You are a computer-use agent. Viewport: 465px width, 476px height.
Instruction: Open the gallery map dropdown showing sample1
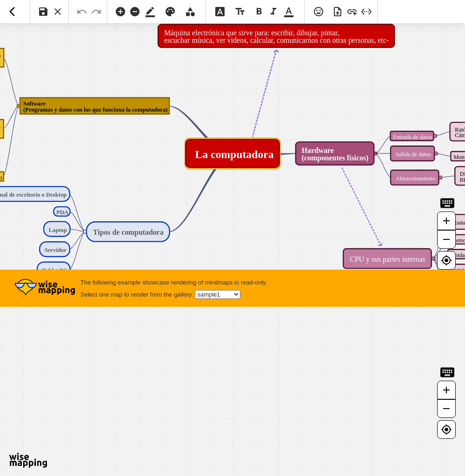218,294
